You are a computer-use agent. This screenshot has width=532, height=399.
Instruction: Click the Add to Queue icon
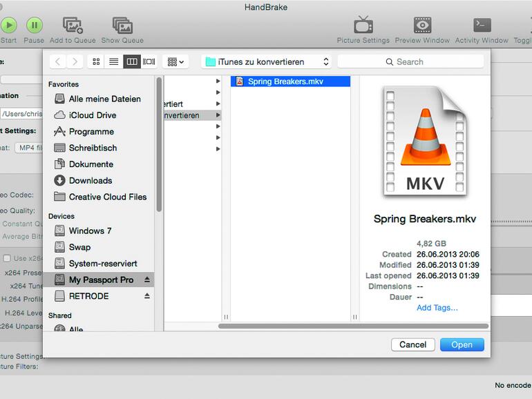click(73, 26)
